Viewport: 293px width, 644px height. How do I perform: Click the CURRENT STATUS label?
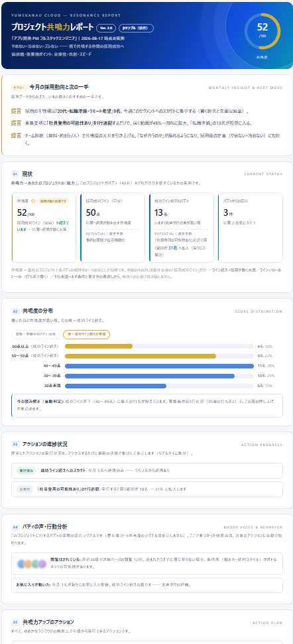[263, 174]
